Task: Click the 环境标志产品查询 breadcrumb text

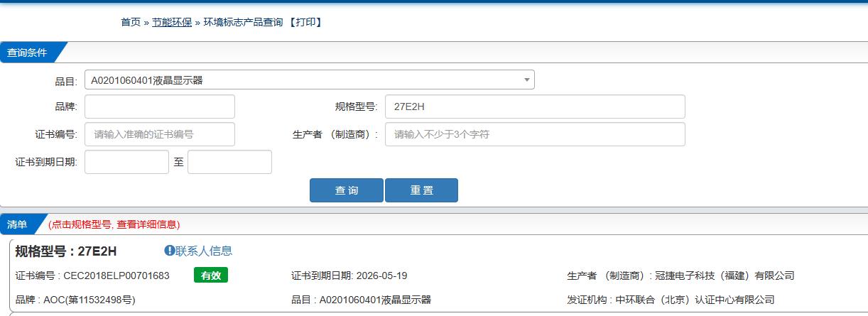Action: tap(244, 22)
